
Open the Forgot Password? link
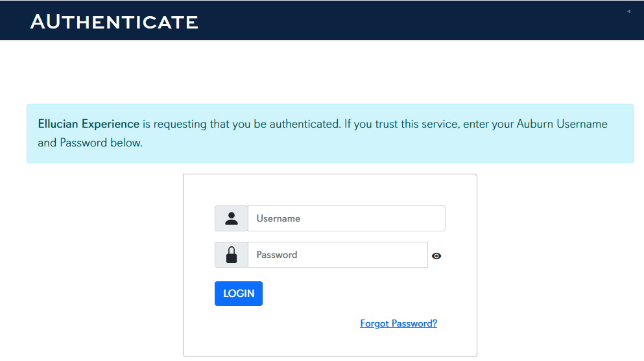pos(398,323)
